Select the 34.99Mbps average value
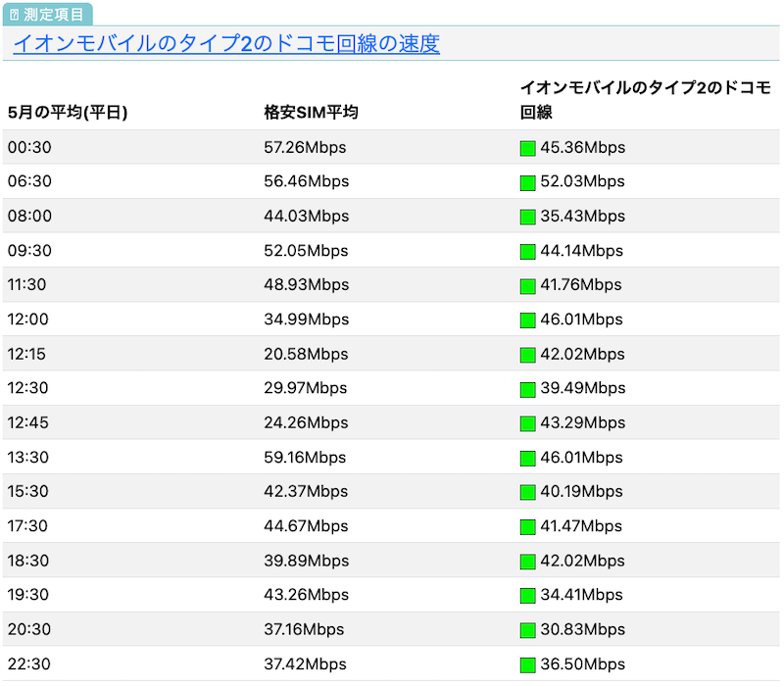Image resolution: width=784 pixels, height=687 pixels. (x=307, y=319)
